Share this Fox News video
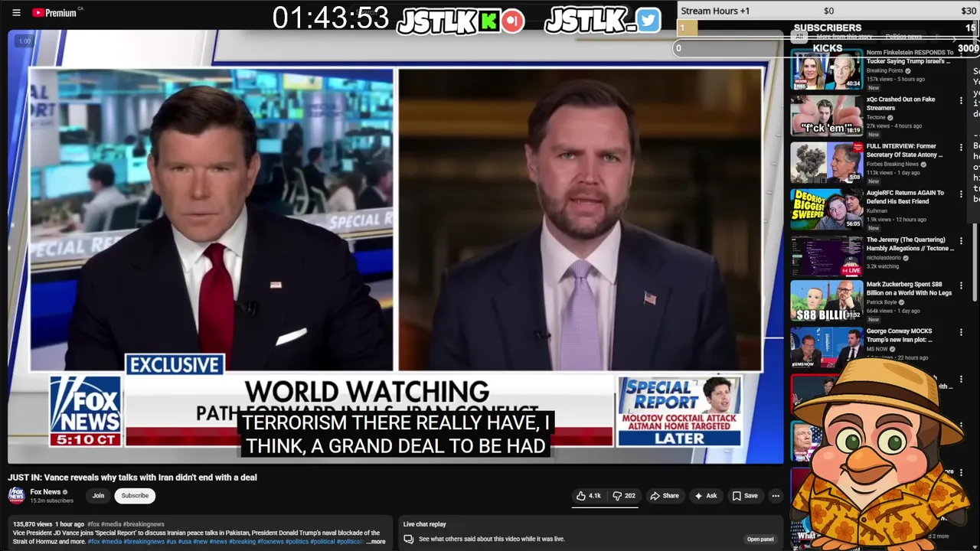Screen dimensions: 980x551 pyautogui.click(x=665, y=496)
